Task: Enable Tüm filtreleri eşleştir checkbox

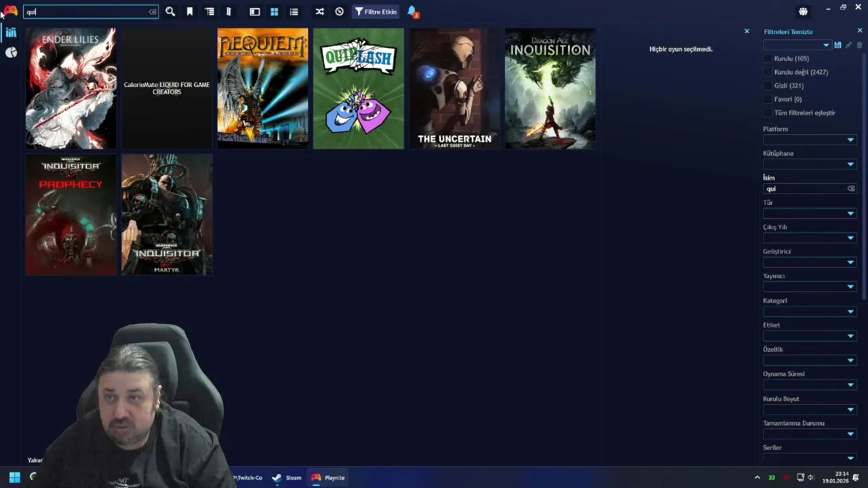Action: 768,113
